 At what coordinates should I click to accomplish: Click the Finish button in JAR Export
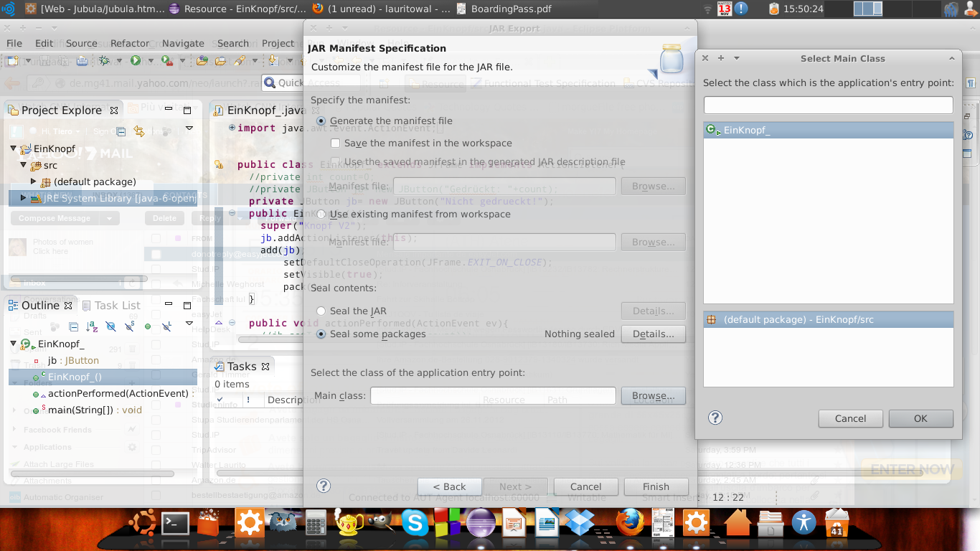(656, 486)
